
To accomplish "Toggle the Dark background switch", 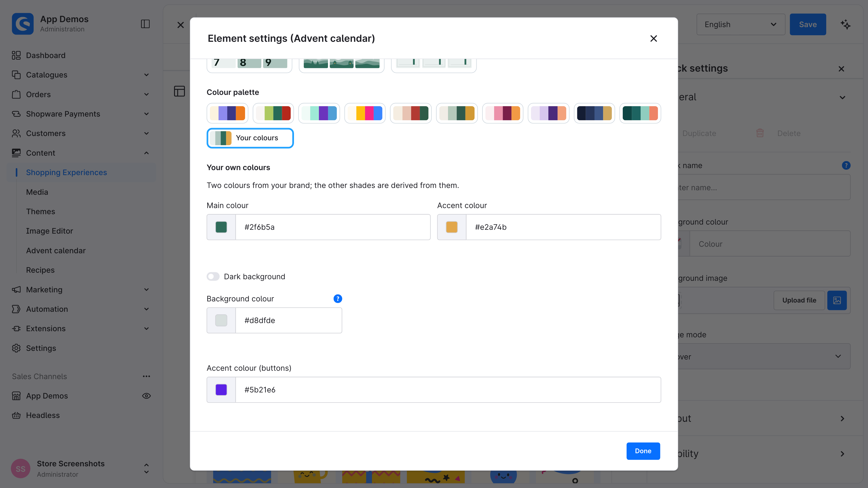I will (213, 277).
